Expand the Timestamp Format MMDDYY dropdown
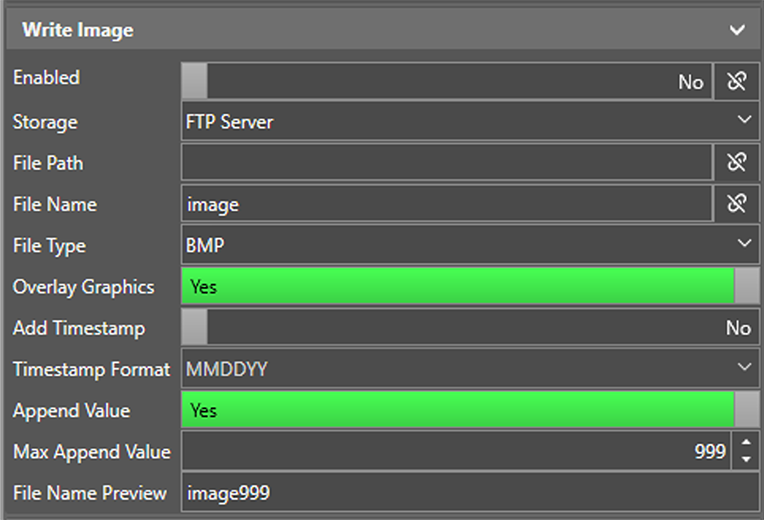Viewport: 764px width, 520px height. [470, 369]
